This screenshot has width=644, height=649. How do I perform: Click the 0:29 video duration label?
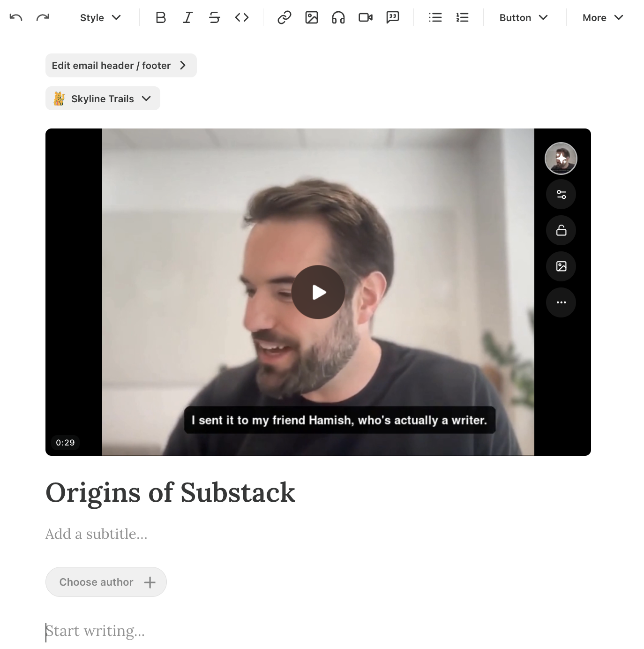pyautogui.click(x=65, y=443)
